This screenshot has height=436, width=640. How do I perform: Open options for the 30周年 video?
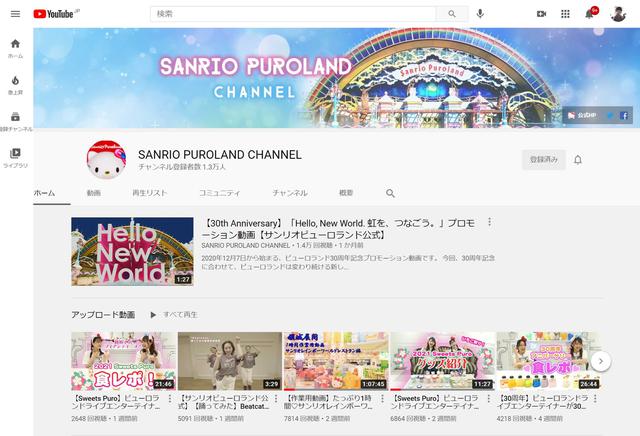(x=595, y=398)
